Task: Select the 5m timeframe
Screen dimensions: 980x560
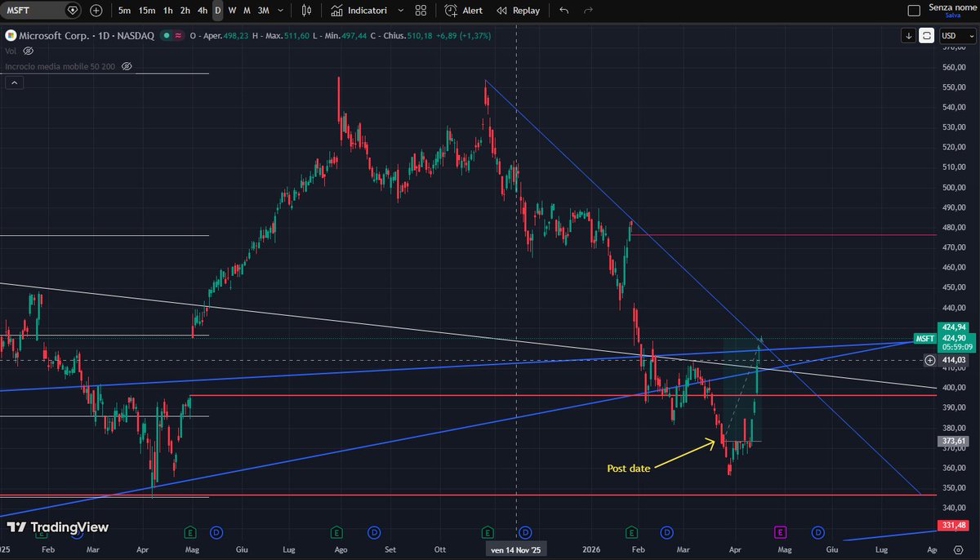Action: point(124,11)
